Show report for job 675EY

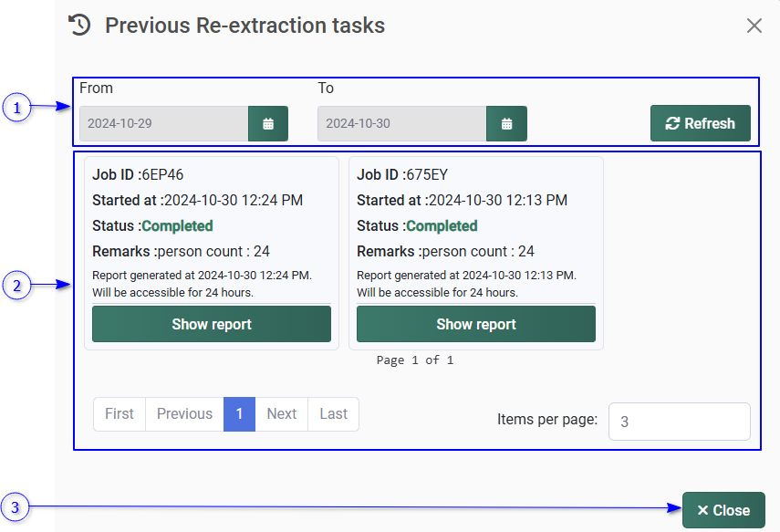tap(475, 324)
